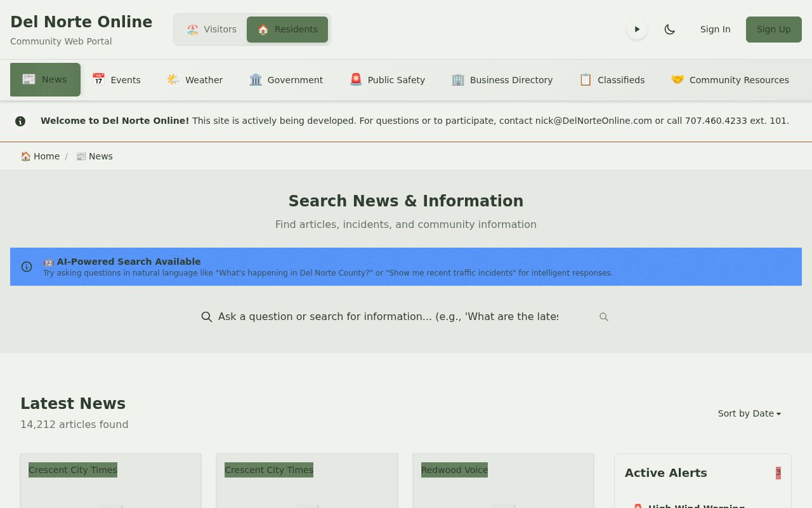Open the Sign In page
The height and width of the screenshot is (508, 812).
click(x=715, y=29)
